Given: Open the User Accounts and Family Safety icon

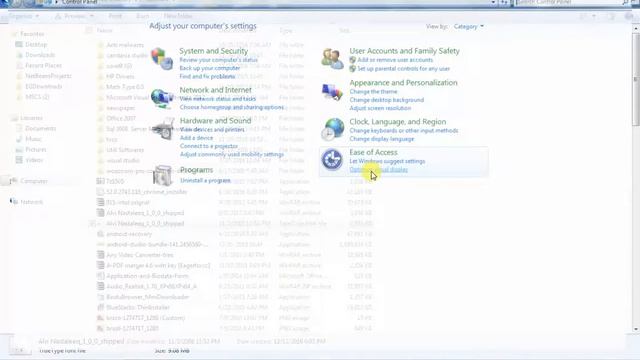Looking at the screenshot, I should (x=332, y=59).
